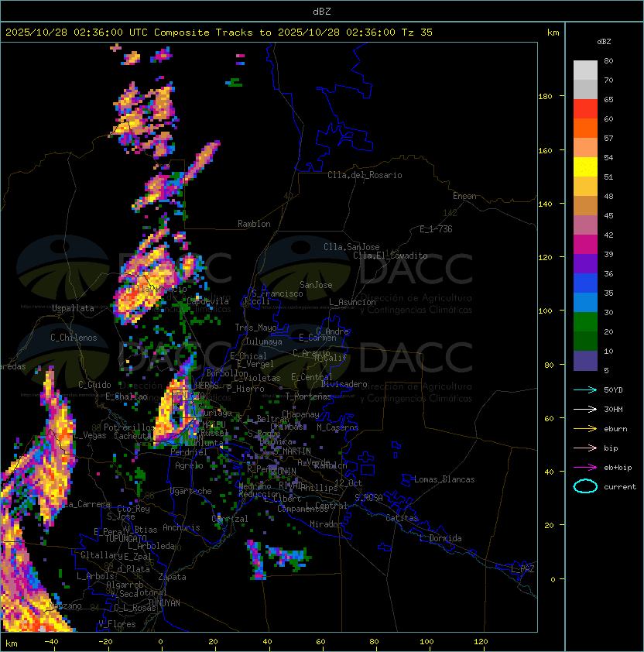Click the 'M_Caseros' map label
The image size is (644, 652).
click(337, 427)
